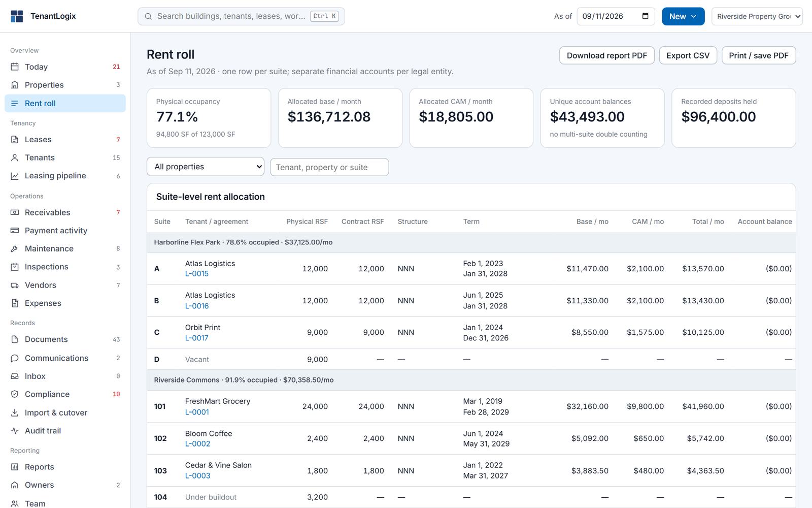Click the Properties building icon
The height and width of the screenshot is (508, 812).
click(15, 85)
